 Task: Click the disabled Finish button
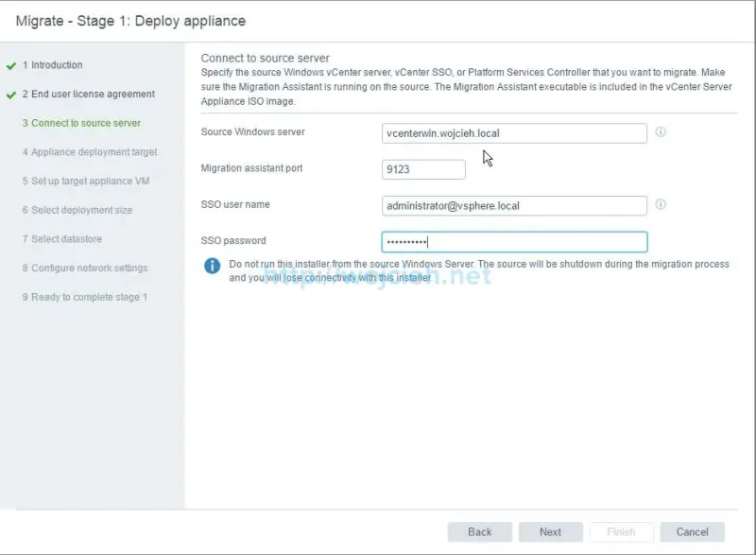[x=622, y=531]
